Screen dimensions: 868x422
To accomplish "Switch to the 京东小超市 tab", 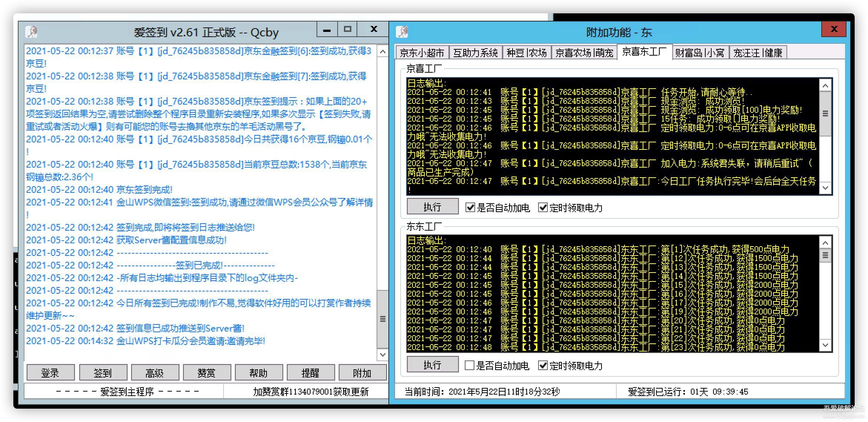I will pyautogui.click(x=422, y=53).
